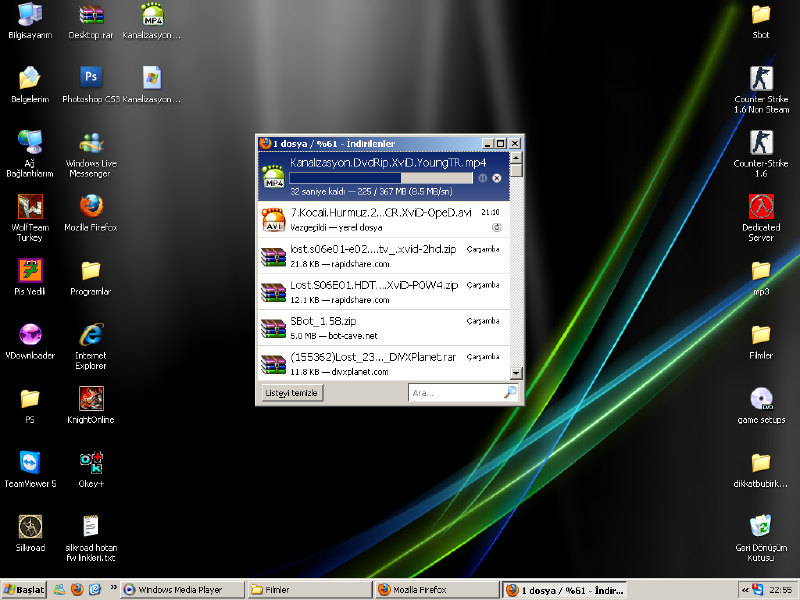This screenshot has width=800, height=600.
Task: Retry the 7.Kocali.Hurmuz avi download
Action: pos(496,228)
